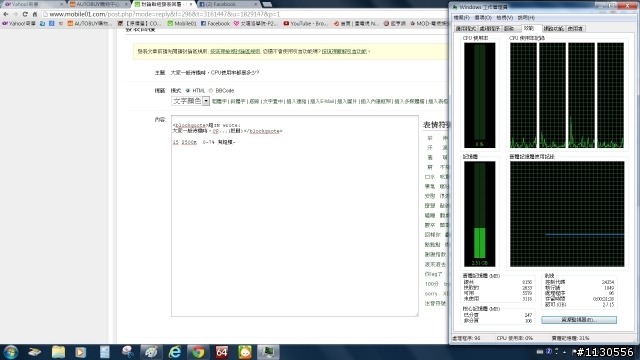This screenshot has width=640, height=360.
Task: Switch to Task Manager in taskbar
Action: click(x=268, y=352)
